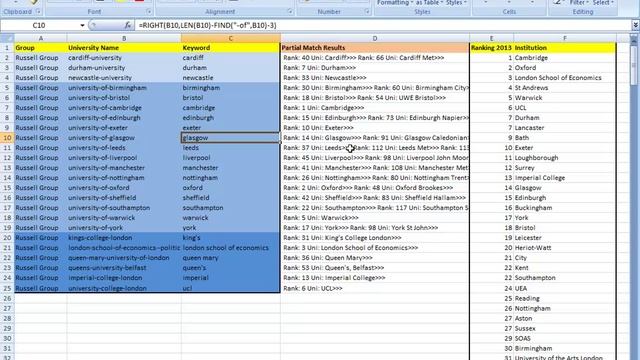The height and width of the screenshot is (360, 640).
Task: Select the newcastle-university cell
Action: (124, 78)
